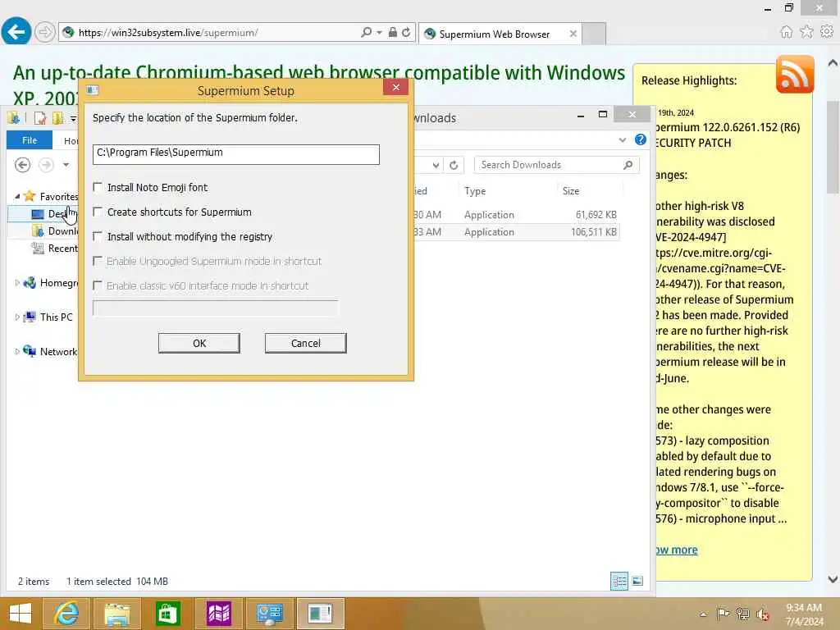Expand the Homegroup tree node
Viewport: 840px width, 630px height.
17,283
